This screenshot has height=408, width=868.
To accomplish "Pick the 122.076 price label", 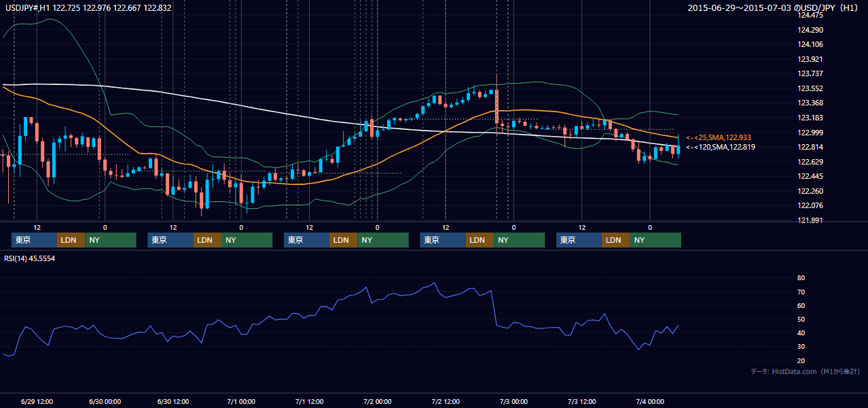I will point(812,205).
